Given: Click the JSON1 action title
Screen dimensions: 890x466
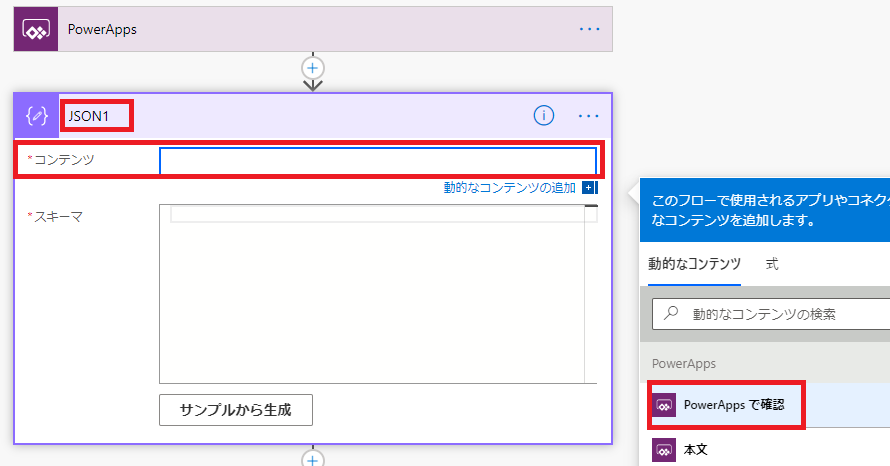Looking at the screenshot, I should coord(89,116).
